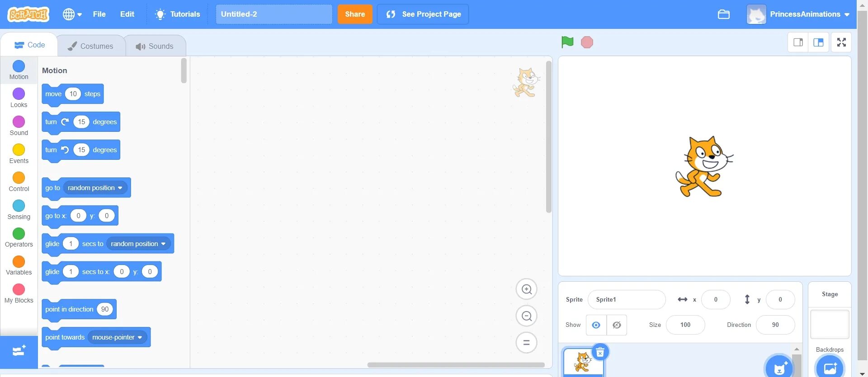Select the My Blocks category

(19, 294)
